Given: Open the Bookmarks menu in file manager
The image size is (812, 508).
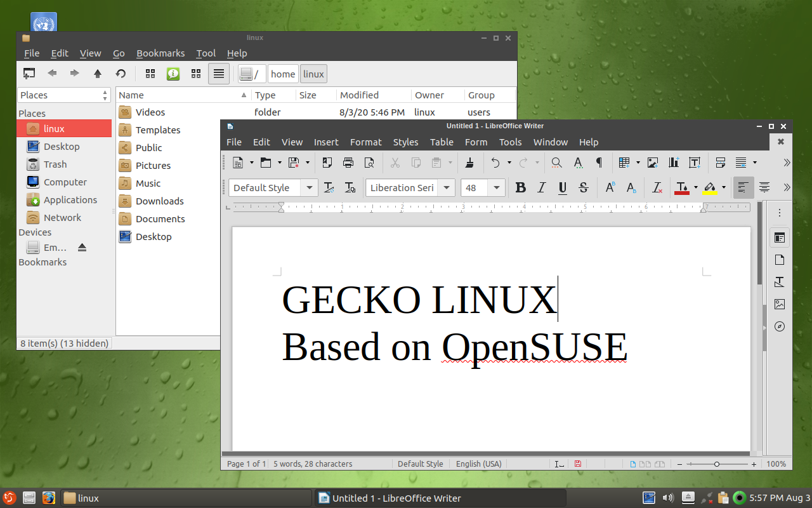Looking at the screenshot, I should pyautogui.click(x=160, y=53).
